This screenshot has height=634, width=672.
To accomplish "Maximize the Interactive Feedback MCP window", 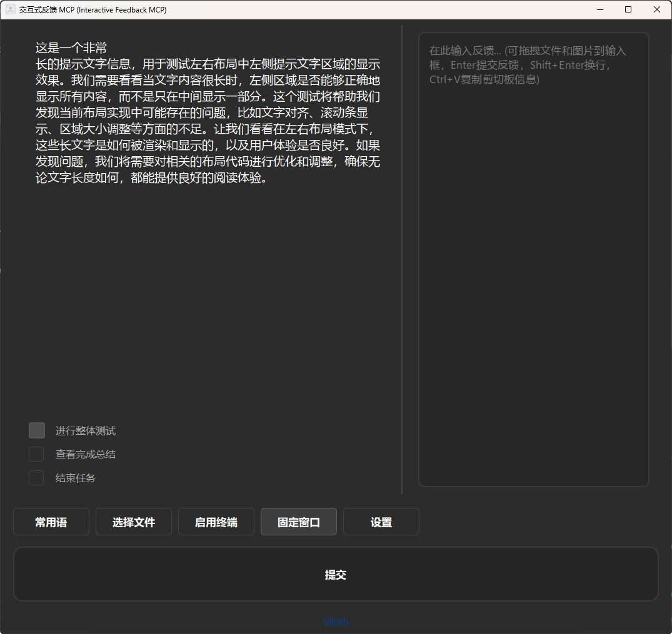I will point(628,9).
